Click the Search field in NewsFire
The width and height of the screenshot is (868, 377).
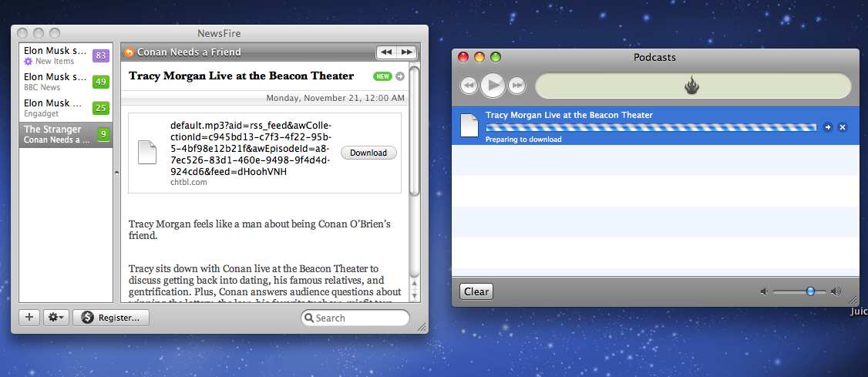pyautogui.click(x=355, y=318)
